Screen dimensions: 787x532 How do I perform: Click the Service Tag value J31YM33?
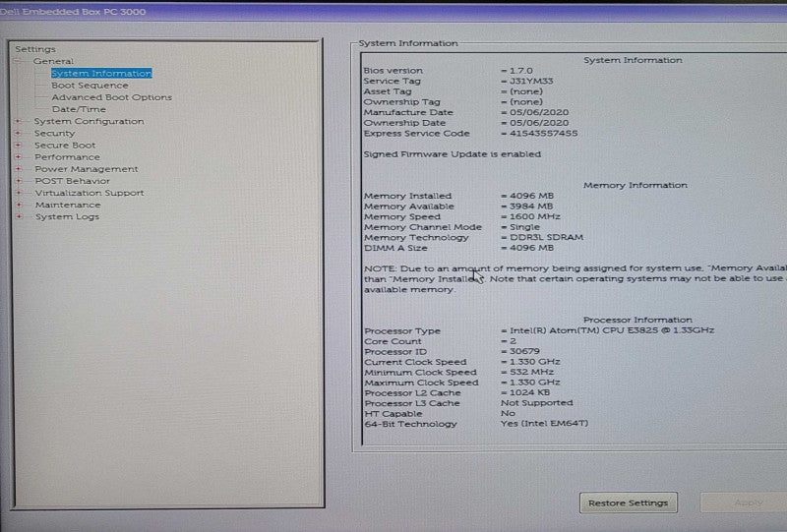531,82
